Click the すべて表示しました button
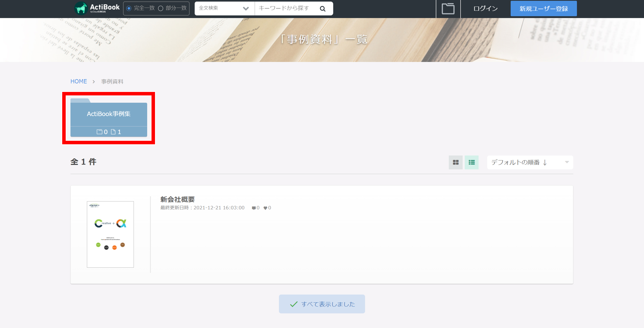644x328 pixels. [322, 304]
